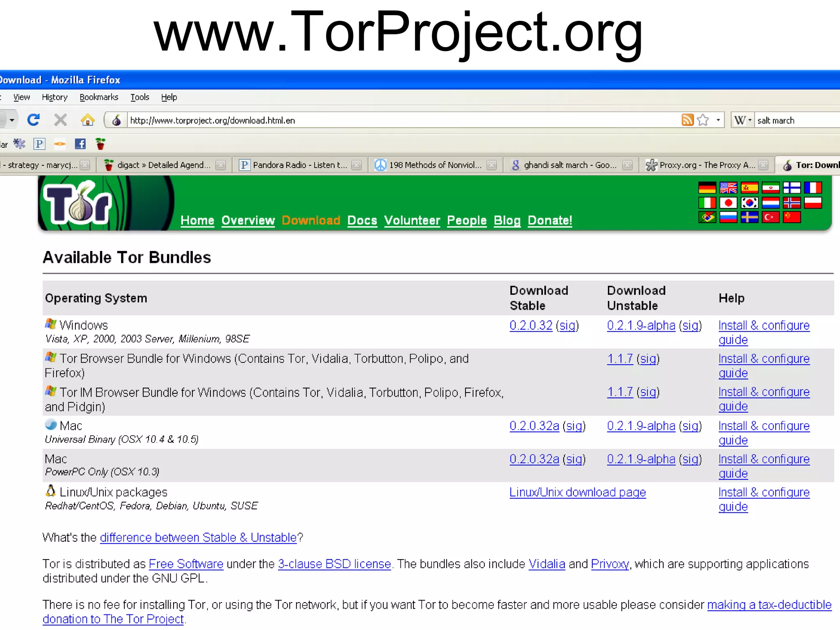This screenshot has width=840, height=630.
Task: Subscribe via the orange RSS feed icon
Action: [687, 120]
